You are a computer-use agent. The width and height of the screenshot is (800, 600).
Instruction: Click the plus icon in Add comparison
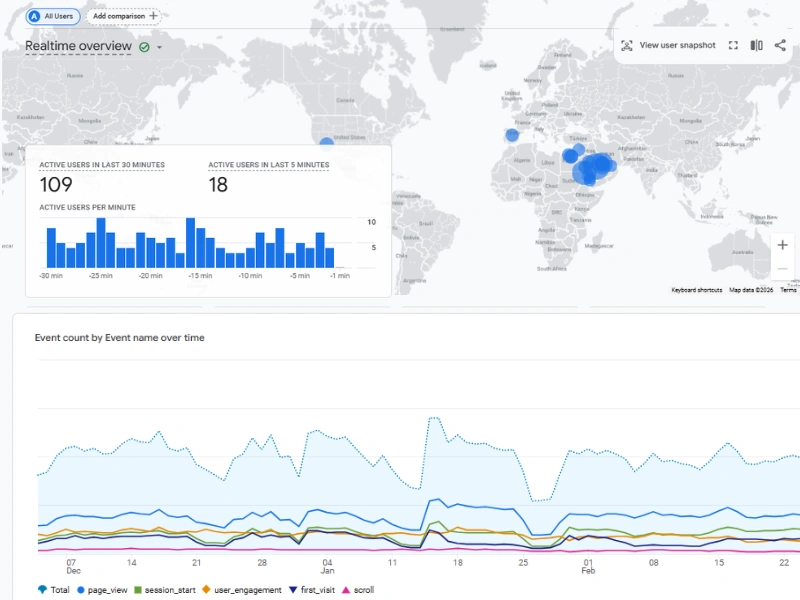point(153,16)
